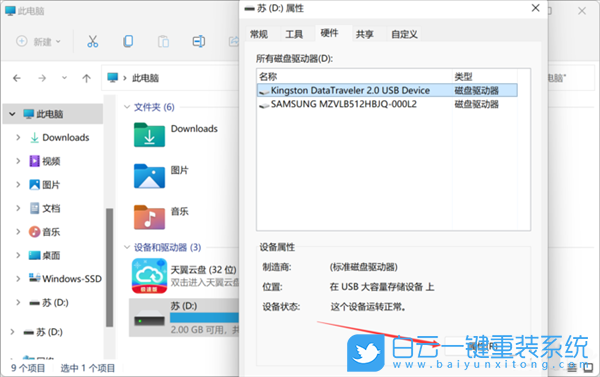Select Downloads in the sidebar tree
Viewport: 600px width, 377px height.
(x=59, y=137)
